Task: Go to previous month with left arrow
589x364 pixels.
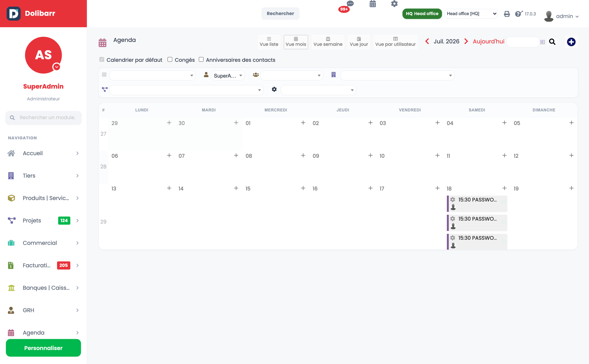Action: [x=427, y=41]
